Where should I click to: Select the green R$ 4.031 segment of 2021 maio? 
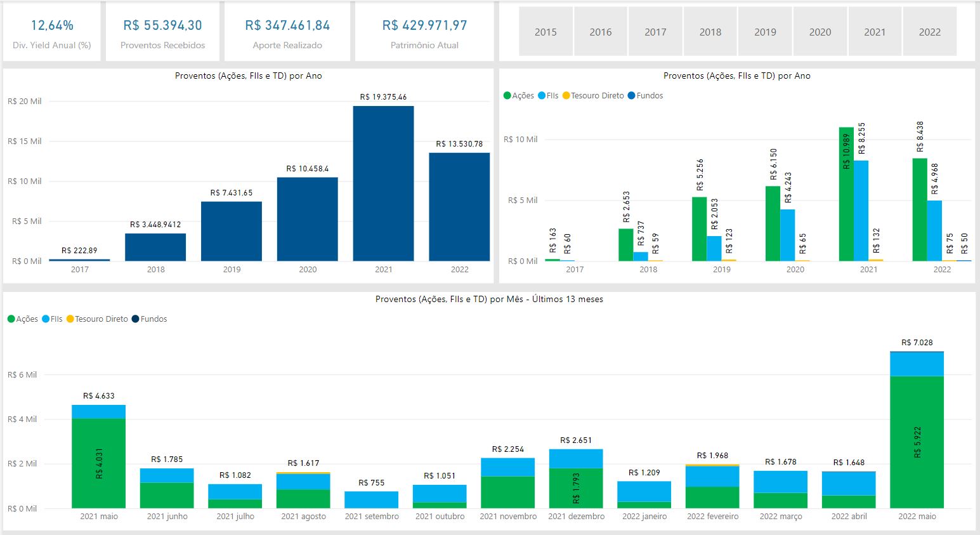(99, 463)
